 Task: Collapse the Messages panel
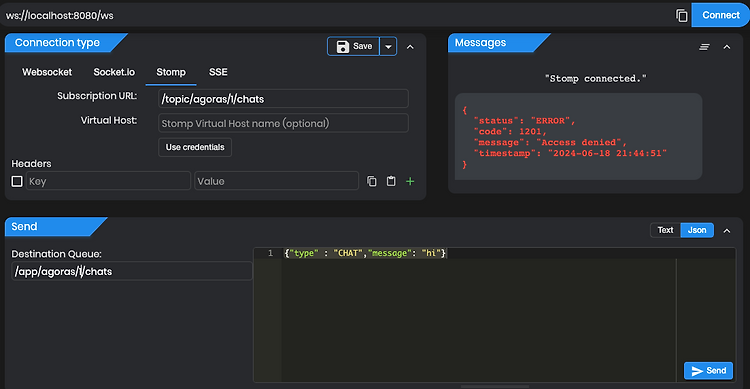pyautogui.click(x=727, y=47)
